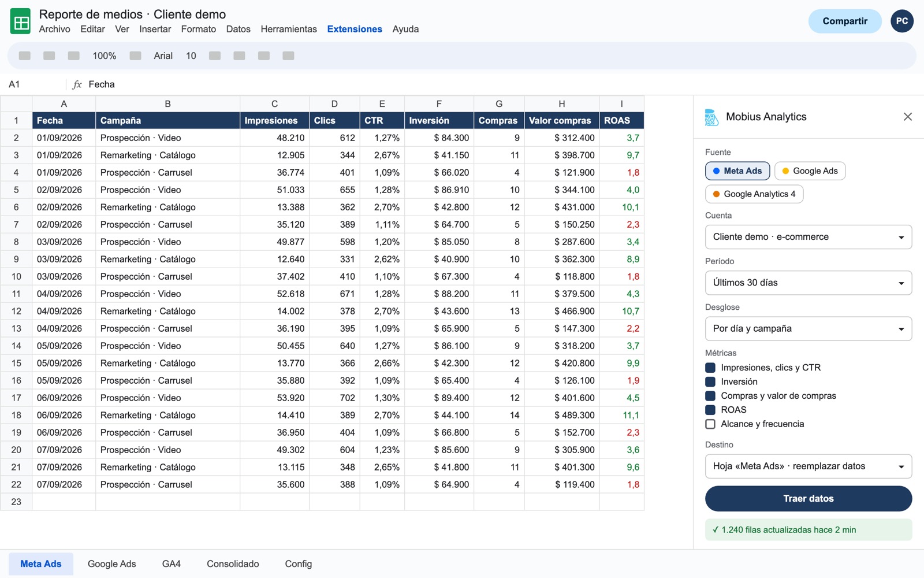Click the Campaña header cell

coord(168,121)
